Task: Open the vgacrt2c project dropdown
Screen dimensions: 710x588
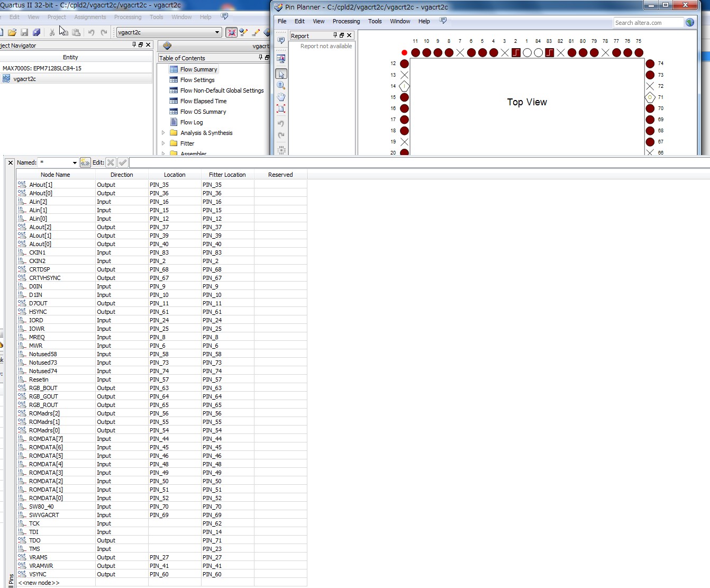Action: click(x=217, y=32)
